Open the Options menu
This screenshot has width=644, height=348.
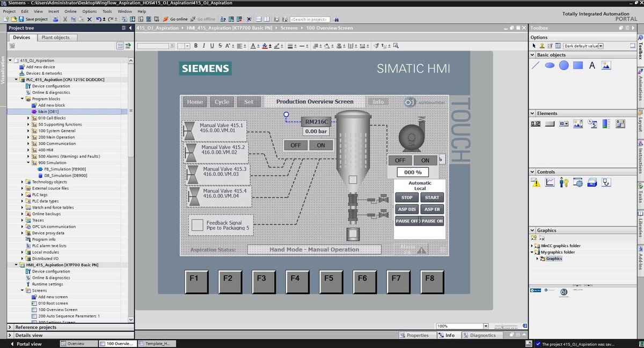[90, 11]
